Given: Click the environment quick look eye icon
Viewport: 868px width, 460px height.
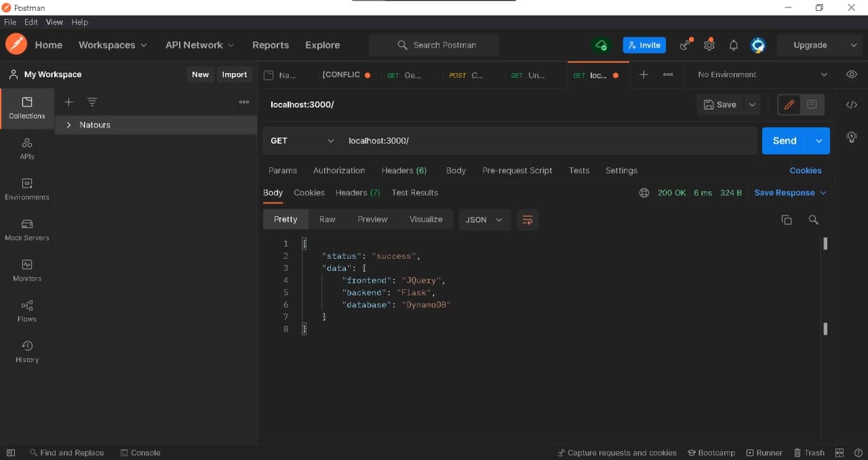Looking at the screenshot, I should [x=852, y=75].
